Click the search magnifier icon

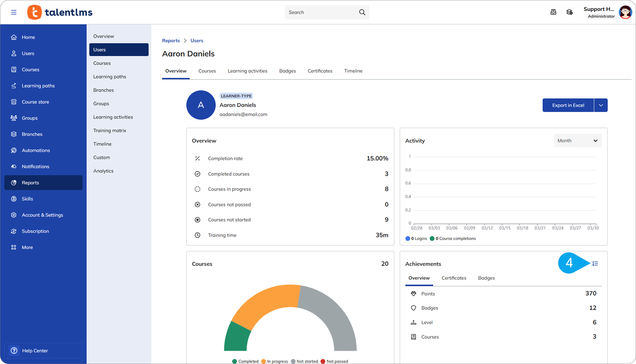point(362,12)
